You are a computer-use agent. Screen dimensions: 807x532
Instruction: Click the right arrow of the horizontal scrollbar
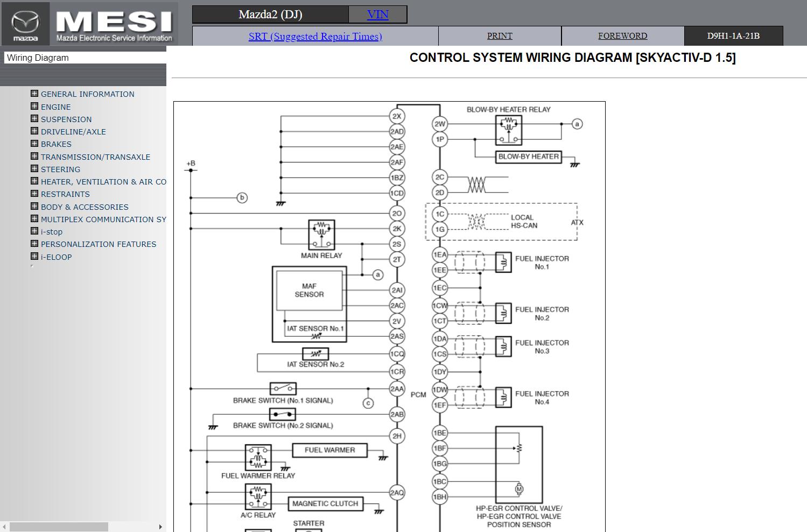click(160, 527)
